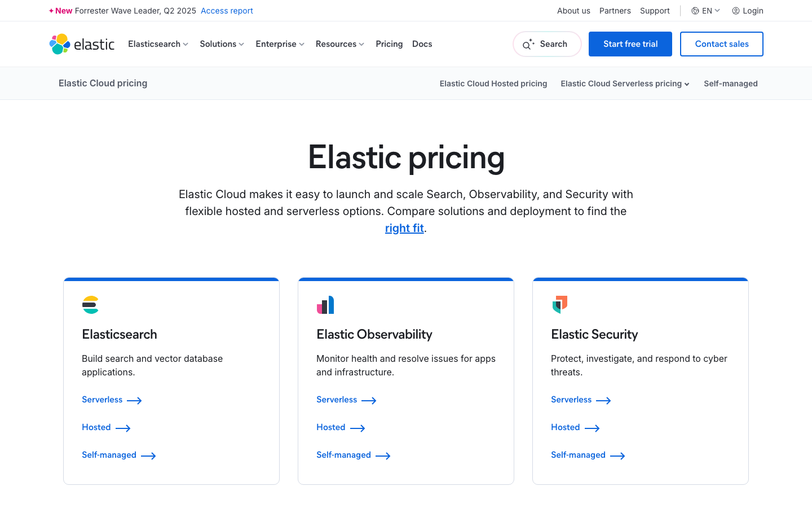This screenshot has height=508, width=812.
Task: Open About us page
Action: click(x=573, y=11)
